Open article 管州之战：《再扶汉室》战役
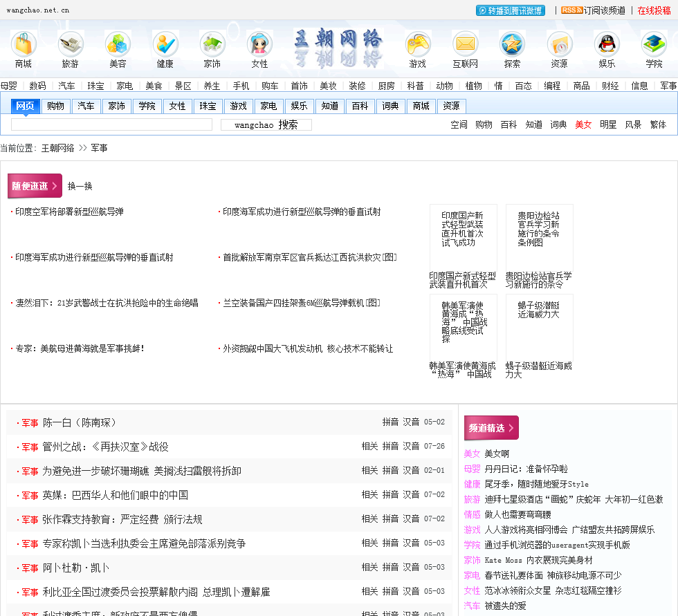678x616 pixels. (105, 447)
